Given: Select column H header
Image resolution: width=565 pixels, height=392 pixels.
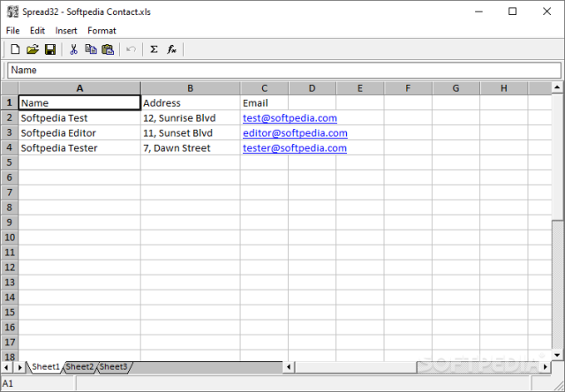Looking at the screenshot, I should pos(504,88).
